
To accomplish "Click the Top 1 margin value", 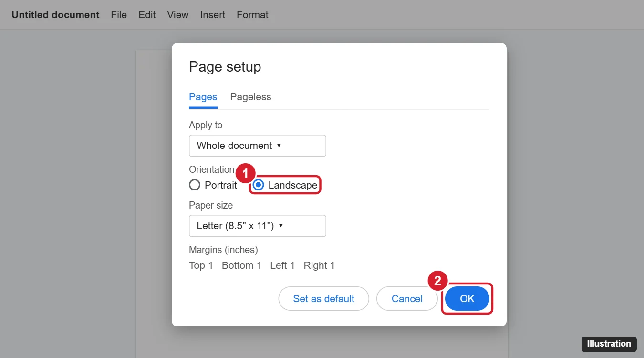I will pyautogui.click(x=201, y=265).
